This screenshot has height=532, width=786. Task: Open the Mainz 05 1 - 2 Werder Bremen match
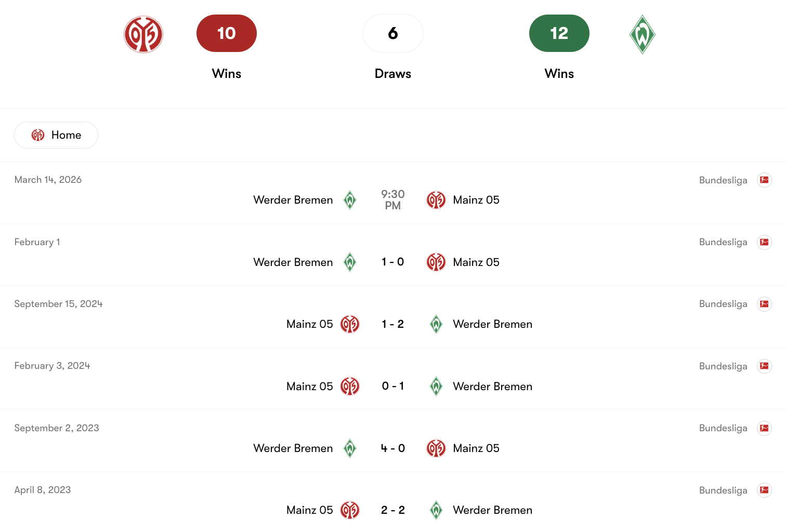pos(392,324)
